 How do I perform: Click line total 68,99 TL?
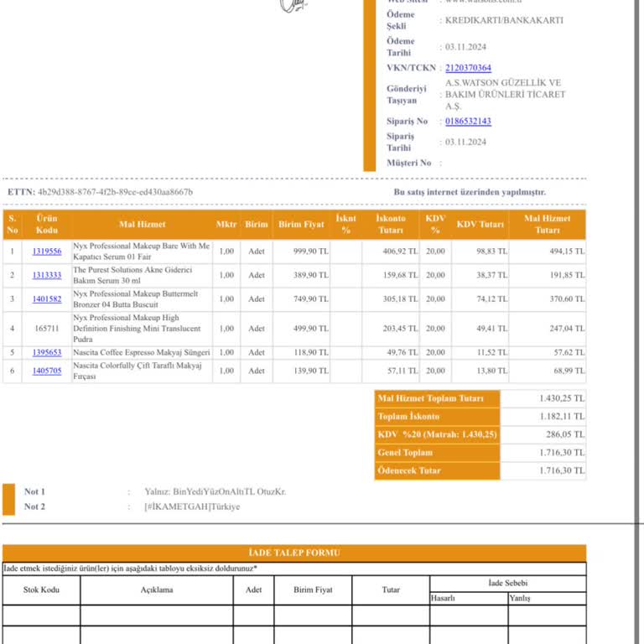click(569, 371)
